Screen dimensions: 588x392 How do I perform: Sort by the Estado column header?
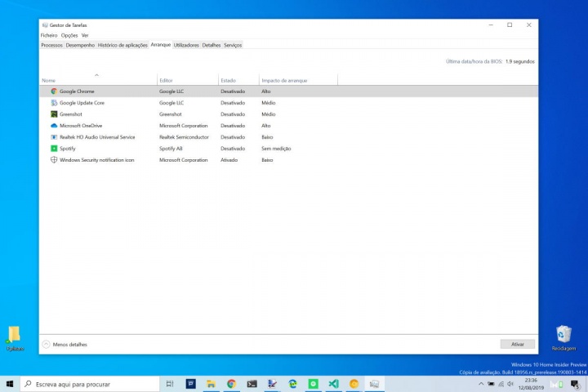(x=238, y=80)
